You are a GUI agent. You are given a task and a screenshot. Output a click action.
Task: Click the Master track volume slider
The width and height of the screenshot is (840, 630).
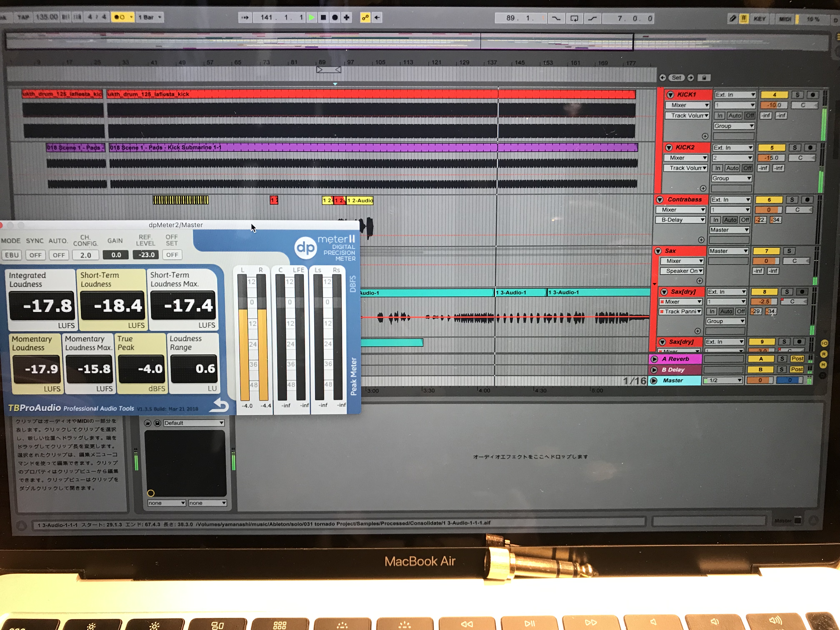(x=760, y=380)
